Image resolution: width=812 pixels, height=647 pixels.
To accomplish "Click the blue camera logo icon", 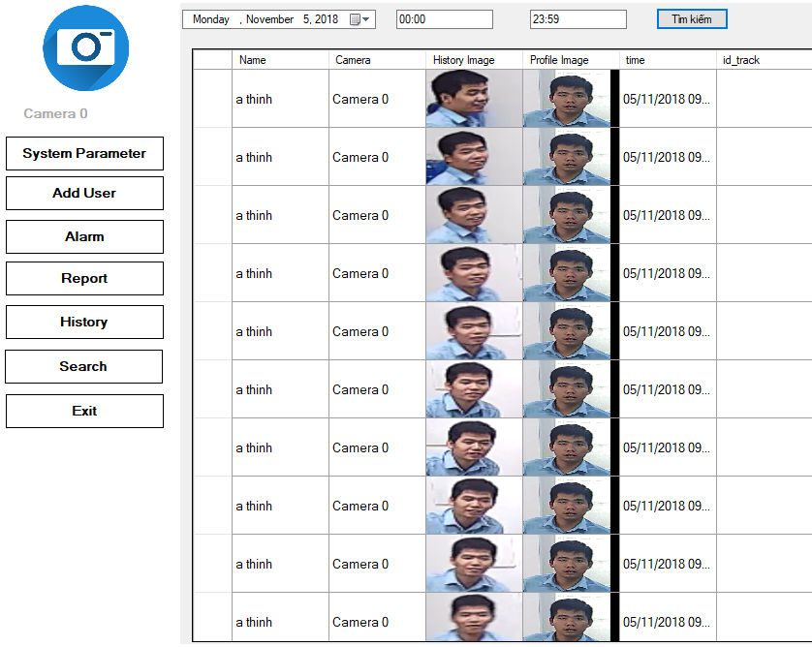I will click(x=85, y=47).
